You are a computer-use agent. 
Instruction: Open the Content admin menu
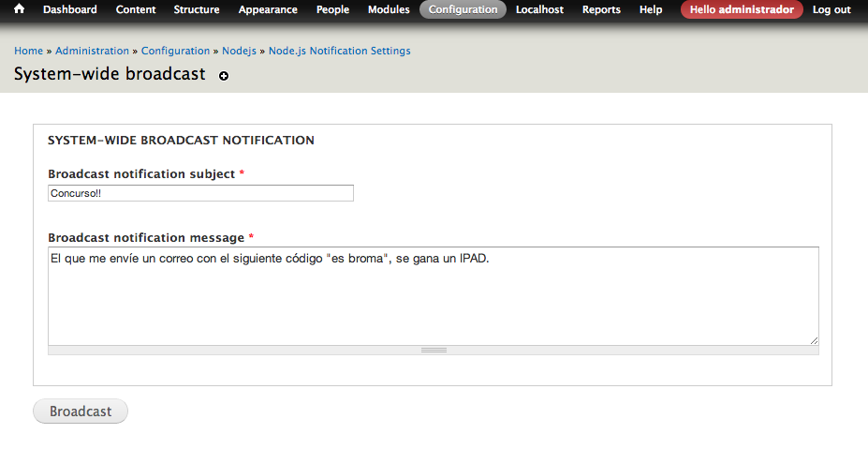136,9
